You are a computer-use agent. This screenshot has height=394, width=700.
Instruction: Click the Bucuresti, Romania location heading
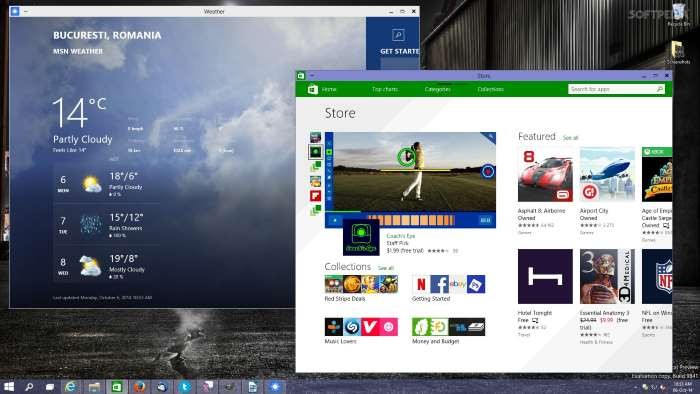click(107, 35)
